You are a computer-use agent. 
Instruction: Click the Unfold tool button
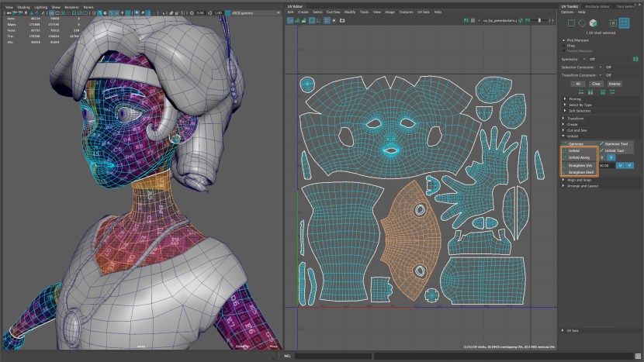(x=575, y=150)
